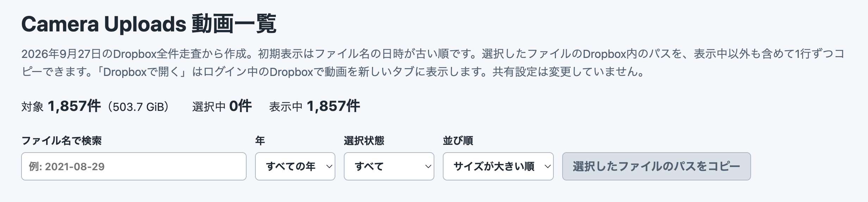The image size is (868, 202).
Task: Expand the 選択状態 dropdown showing すべて
Action: [389, 166]
